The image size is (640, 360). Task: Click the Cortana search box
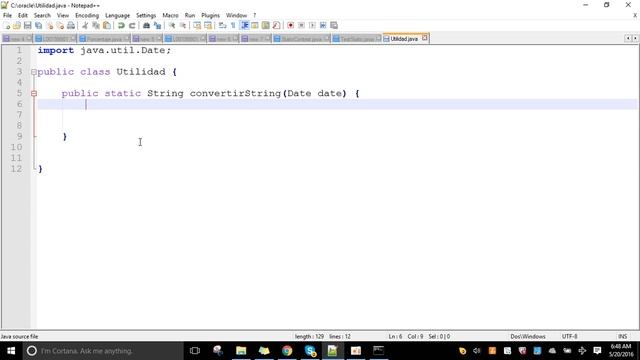103,351
